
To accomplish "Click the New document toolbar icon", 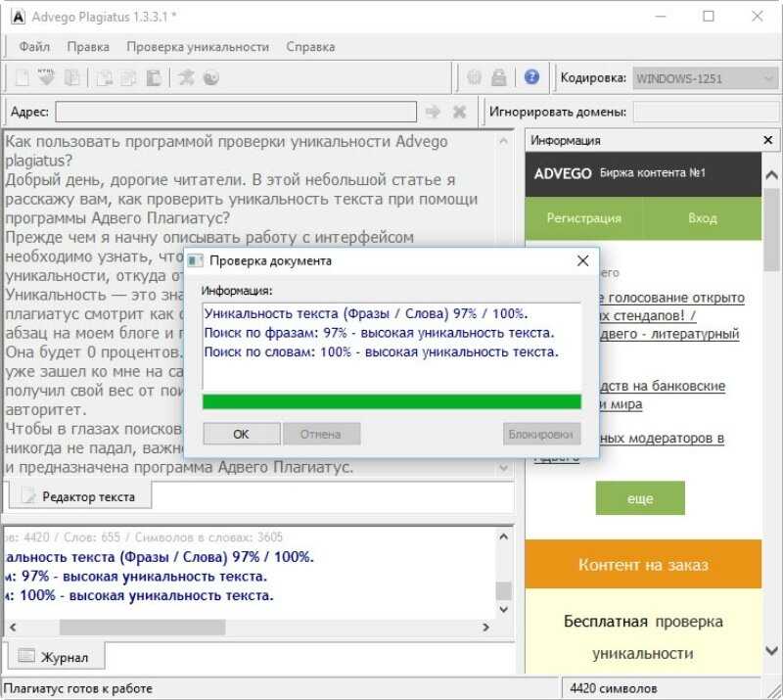I will (x=23, y=77).
